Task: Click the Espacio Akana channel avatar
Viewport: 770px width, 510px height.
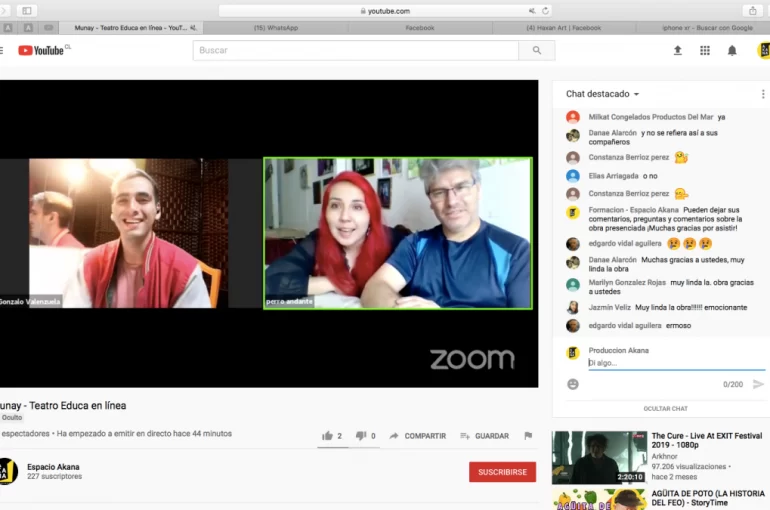Action: coord(8,471)
